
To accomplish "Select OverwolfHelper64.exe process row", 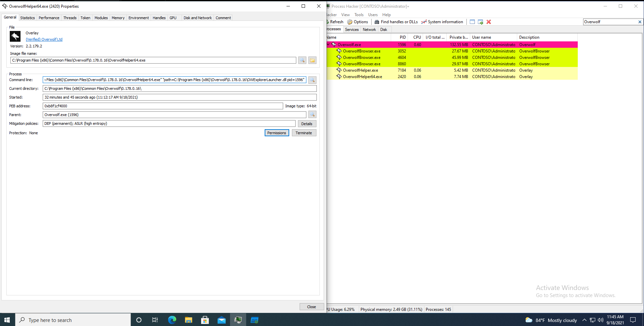I will pos(452,77).
